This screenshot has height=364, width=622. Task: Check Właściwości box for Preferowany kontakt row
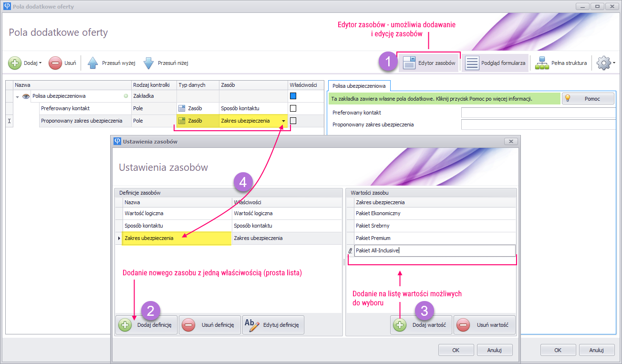click(293, 108)
